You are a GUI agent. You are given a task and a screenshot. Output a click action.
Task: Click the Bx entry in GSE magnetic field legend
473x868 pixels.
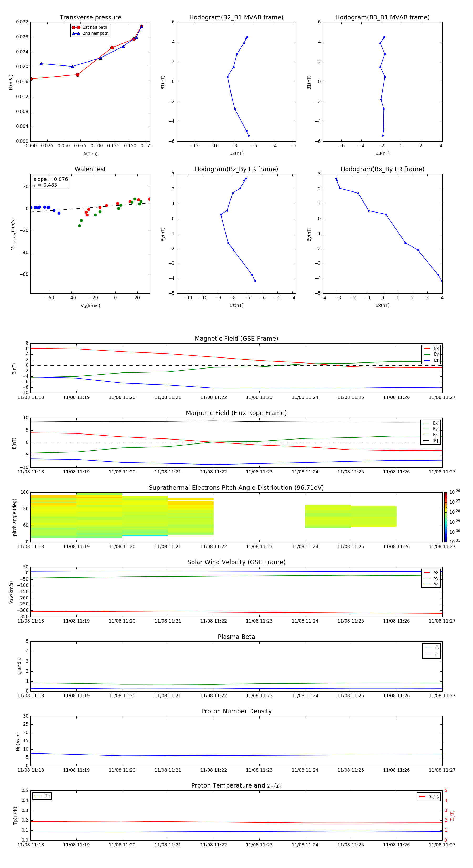[431, 349]
